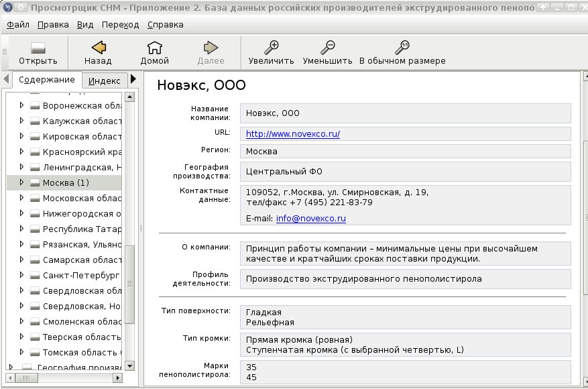This screenshot has width=588, height=389.
Task: Click the tree vertical scrollbar thumb
Action: tap(130, 284)
